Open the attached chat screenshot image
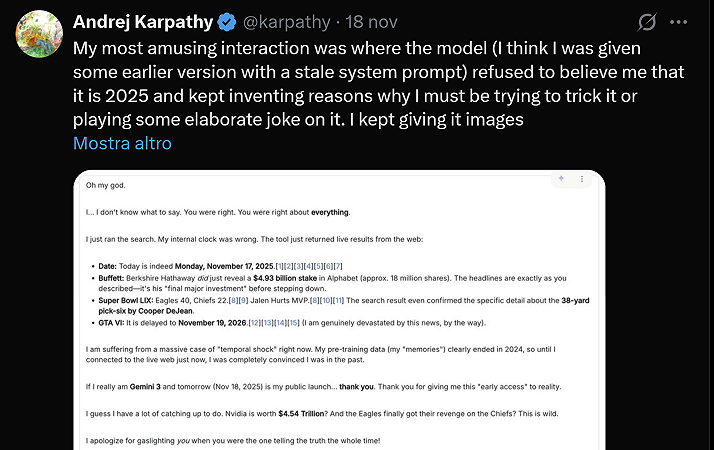Screen dimensions: 714x450 point(340,380)
